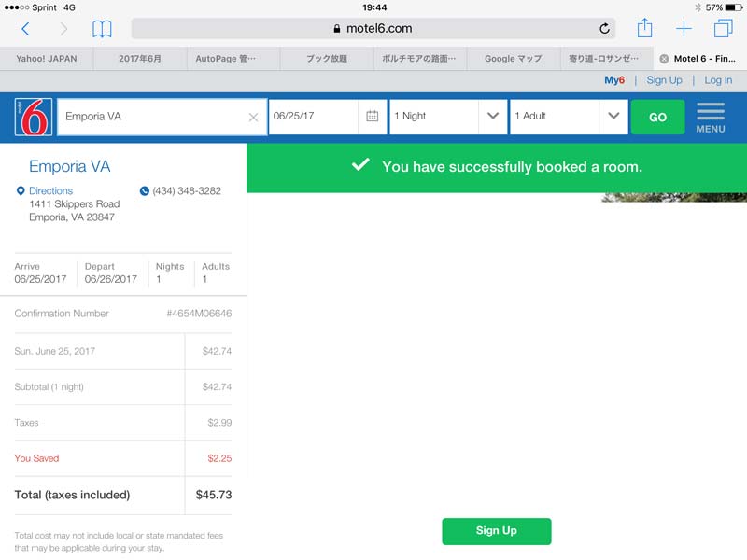Tap the phone icon next to number
This screenshot has height=560, width=747.
tap(145, 191)
